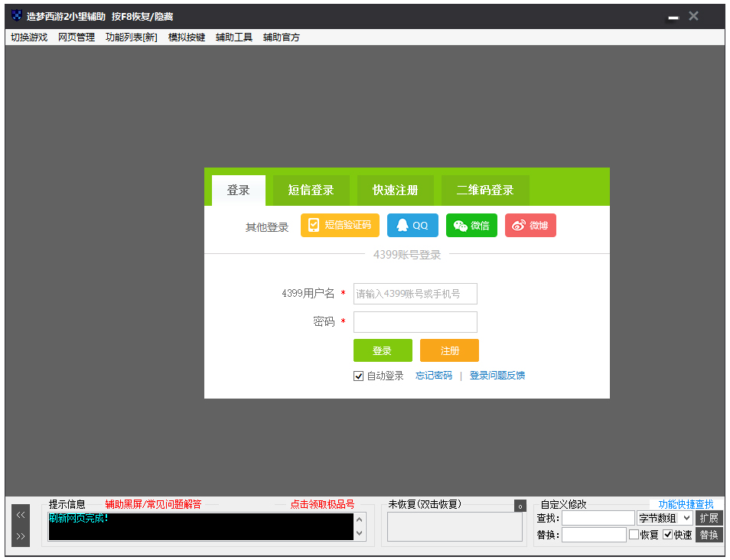
Task: Enable the 恢复 checkbox
Action: 634,535
